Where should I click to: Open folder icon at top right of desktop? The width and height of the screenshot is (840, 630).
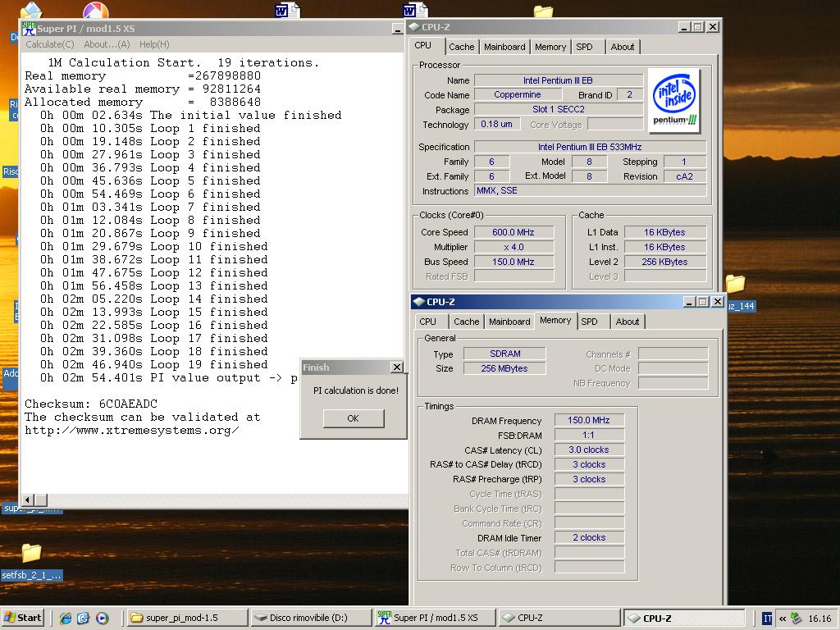(543, 11)
